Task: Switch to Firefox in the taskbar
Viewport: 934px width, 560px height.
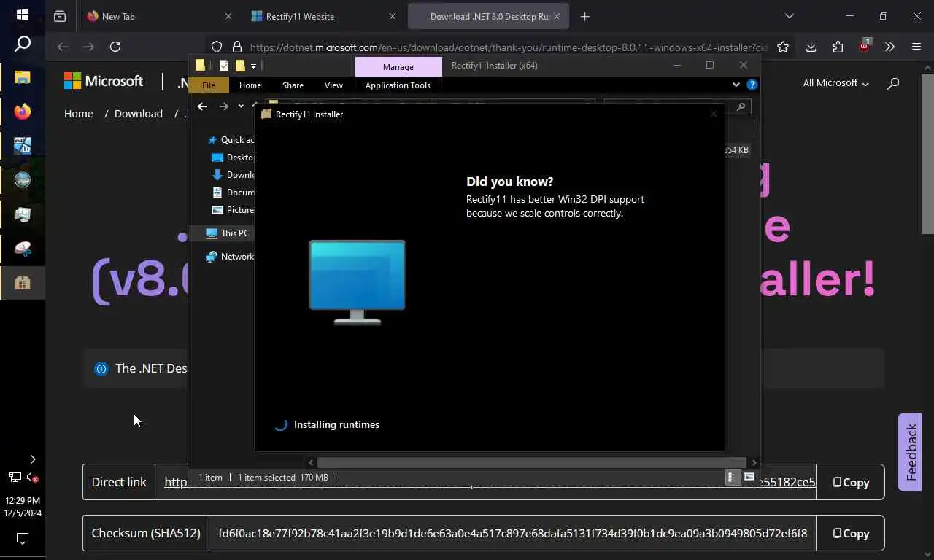Action: (x=23, y=112)
